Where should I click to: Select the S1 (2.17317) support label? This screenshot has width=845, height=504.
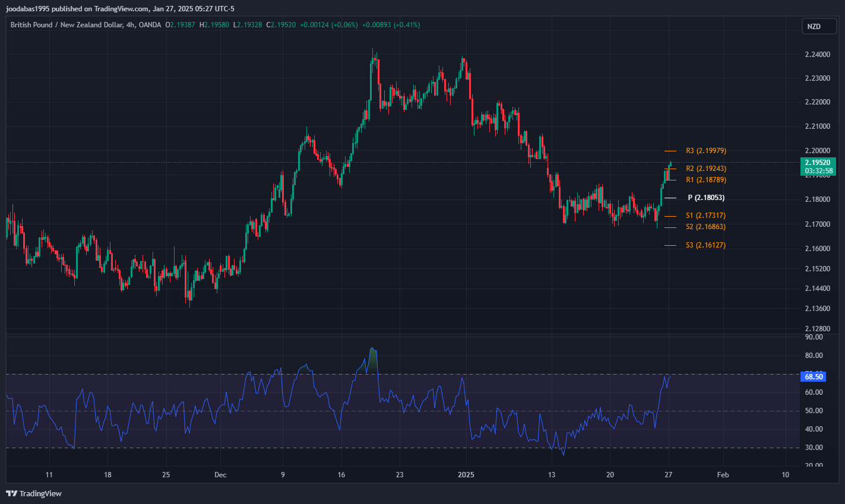click(x=705, y=215)
